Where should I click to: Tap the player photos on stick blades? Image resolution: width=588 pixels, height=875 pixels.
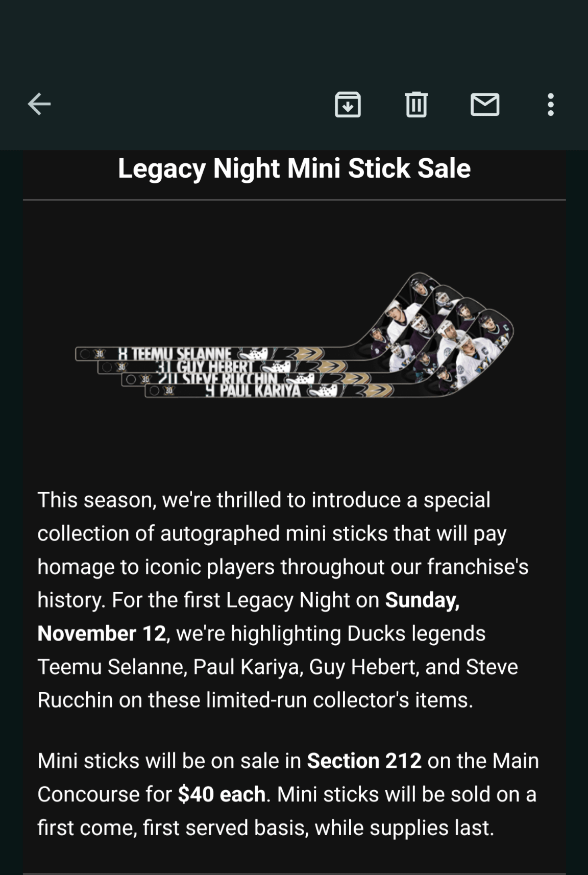click(x=439, y=332)
